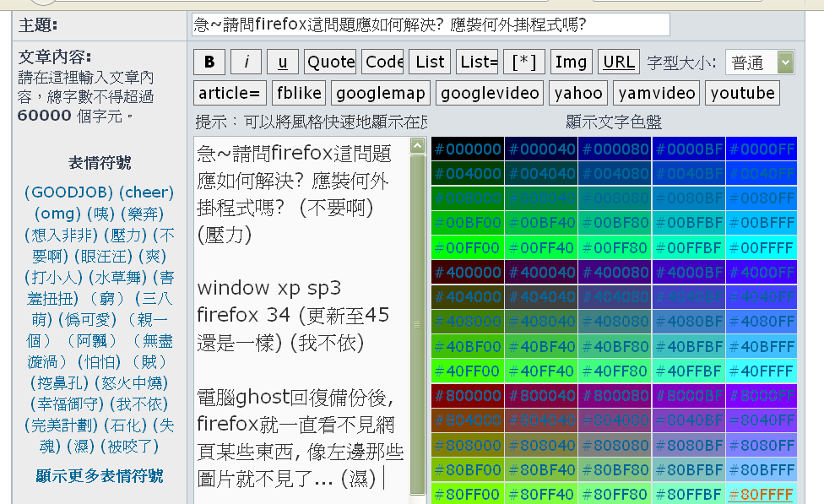Image resolution: width=824 pixels, height=504 pixels.
Task: Insert a list item with [*] button
Action: click(524, 62)
